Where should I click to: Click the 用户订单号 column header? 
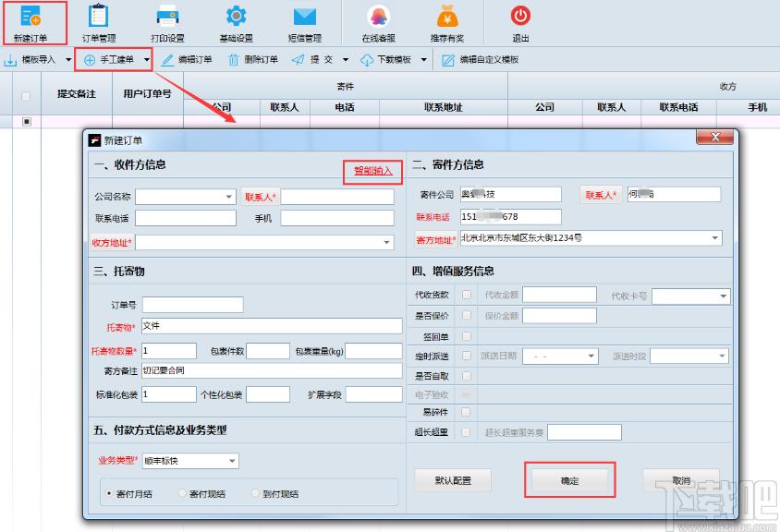(x=148, y=93)
